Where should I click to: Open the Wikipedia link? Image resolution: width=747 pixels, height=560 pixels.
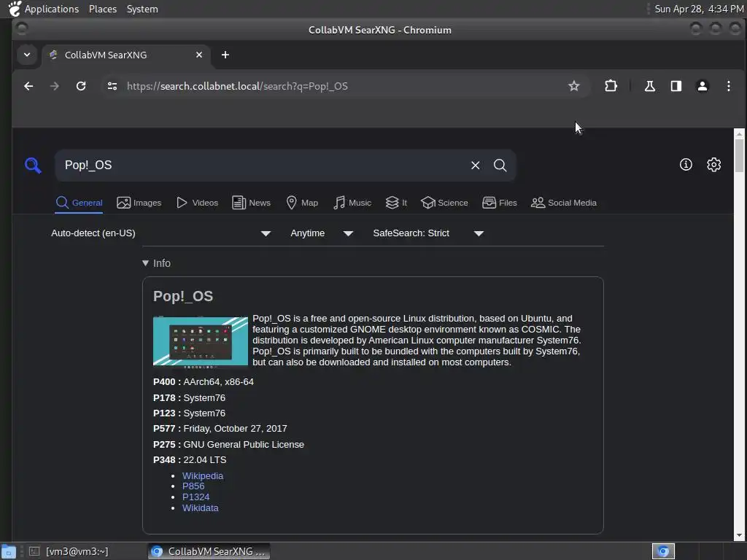point(203,475)
